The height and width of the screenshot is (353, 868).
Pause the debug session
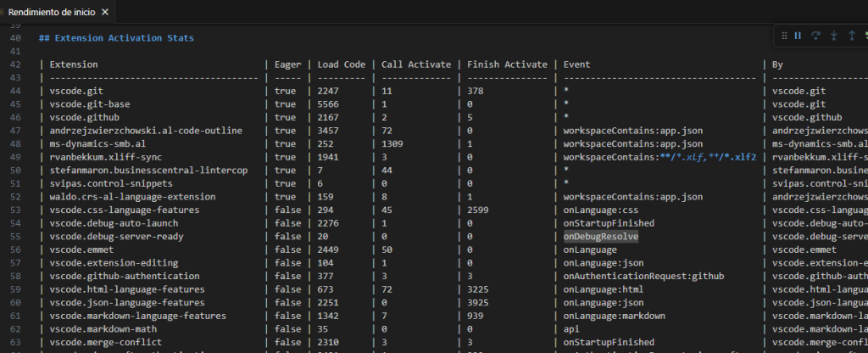coord(798,36)
